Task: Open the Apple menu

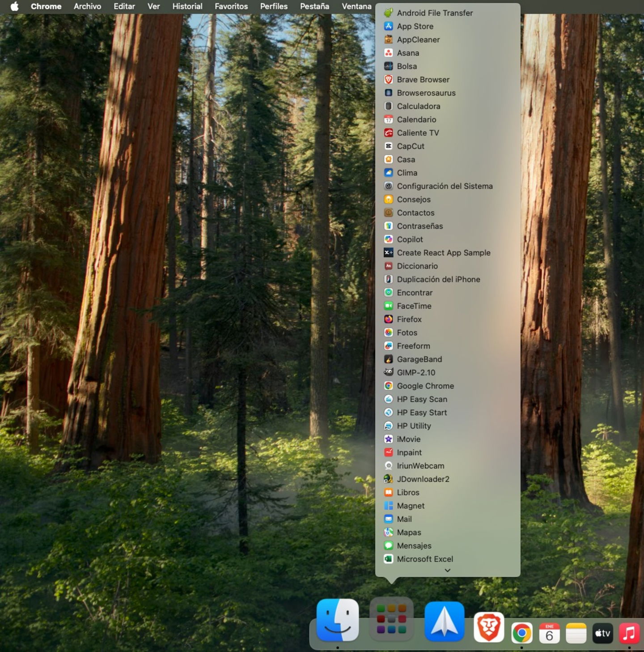Action: coord(14,6)
